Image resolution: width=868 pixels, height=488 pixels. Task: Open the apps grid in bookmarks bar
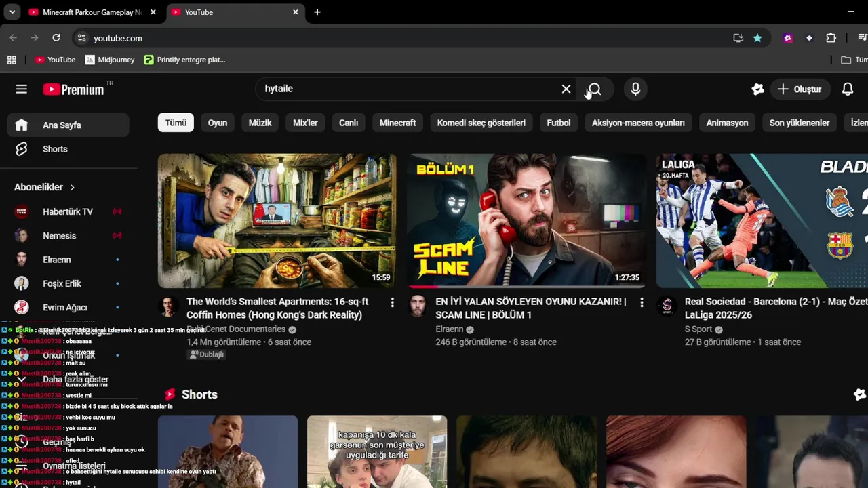12,60
